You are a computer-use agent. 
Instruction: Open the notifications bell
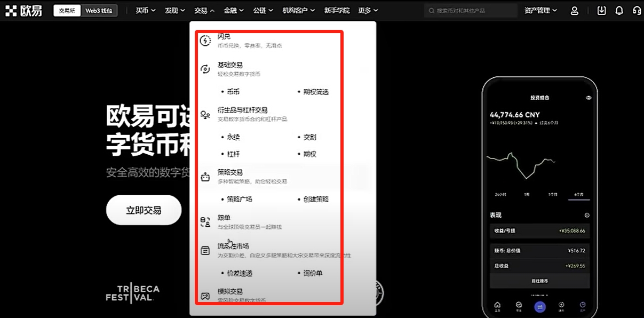pyautogui.click(x=619, y=10)
